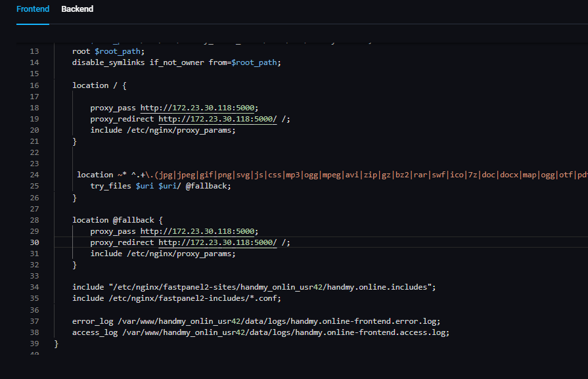Select line number 16 in gutter
Screen dimensions: 588x379
click(35, 85)
